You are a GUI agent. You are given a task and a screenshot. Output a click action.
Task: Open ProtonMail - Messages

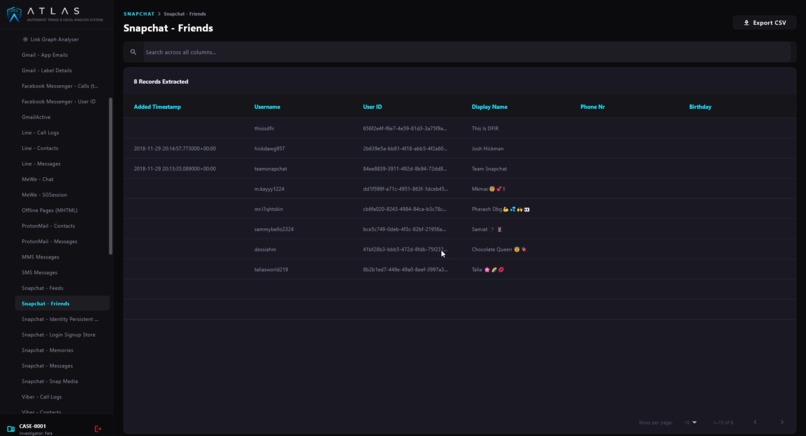coord(49,241)
